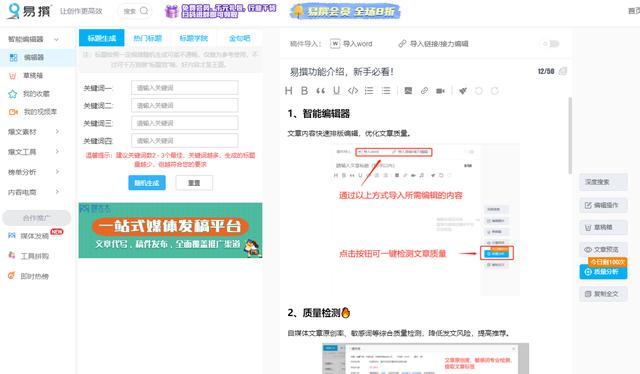Click the heading 1、智能编辑器 in article
640x374 pixels.
318,114
